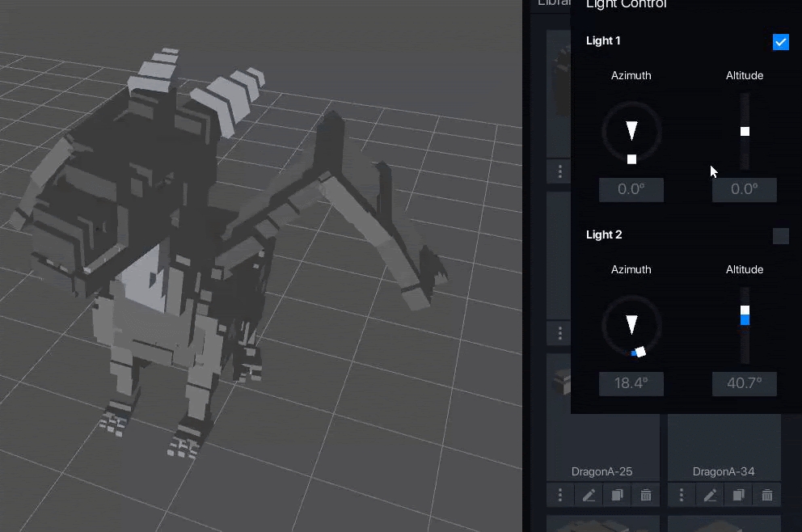Click the Light 1 altitude slider handle
This screenshot has height=532, width=802.
tap(745, 131)
